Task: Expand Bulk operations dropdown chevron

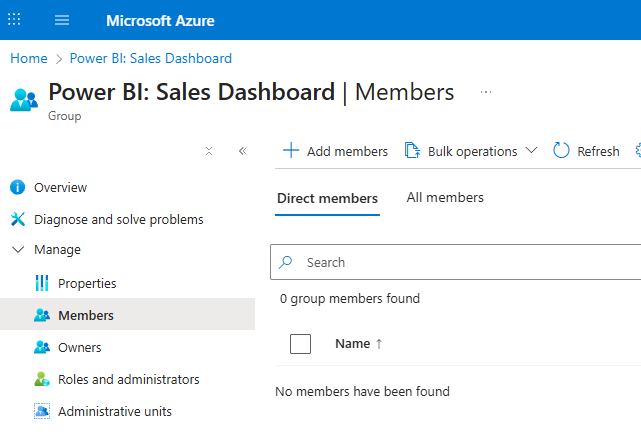Action: point(531,150)
